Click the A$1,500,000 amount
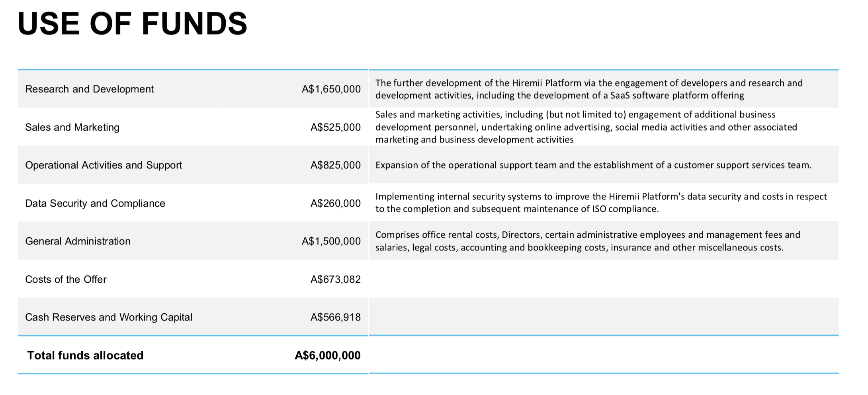Image resolution: width=868 pixels, height=395 pixels. tap(331, 241)
